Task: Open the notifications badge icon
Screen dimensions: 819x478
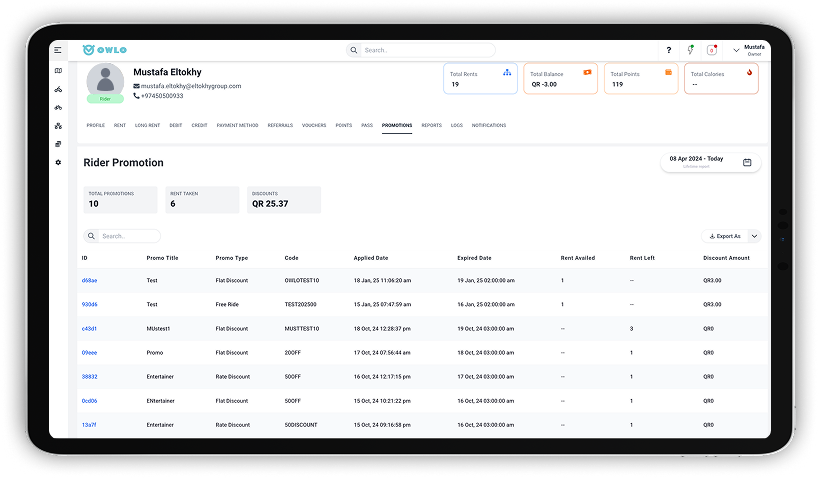Action: 712,50
